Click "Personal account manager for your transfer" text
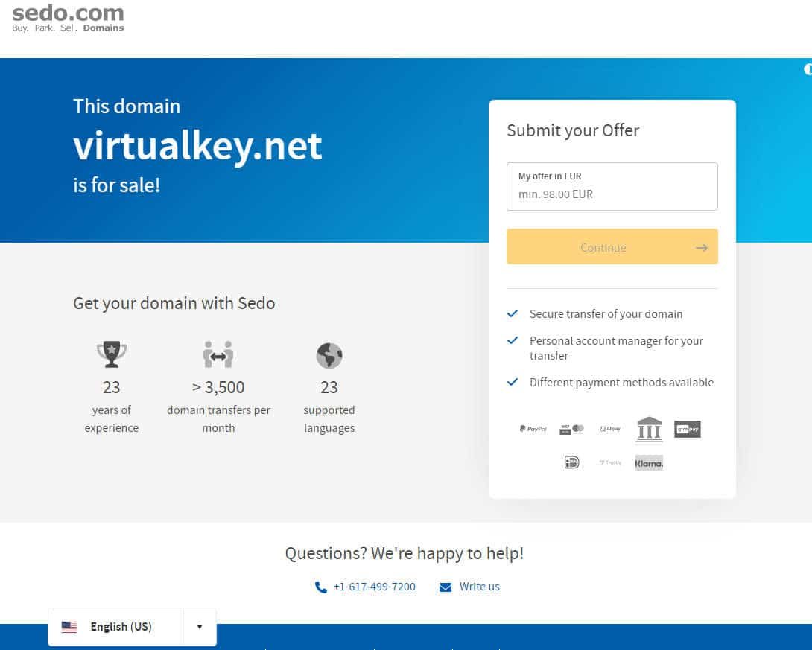The width and height of the screenshot is (812, 650). 616,348
